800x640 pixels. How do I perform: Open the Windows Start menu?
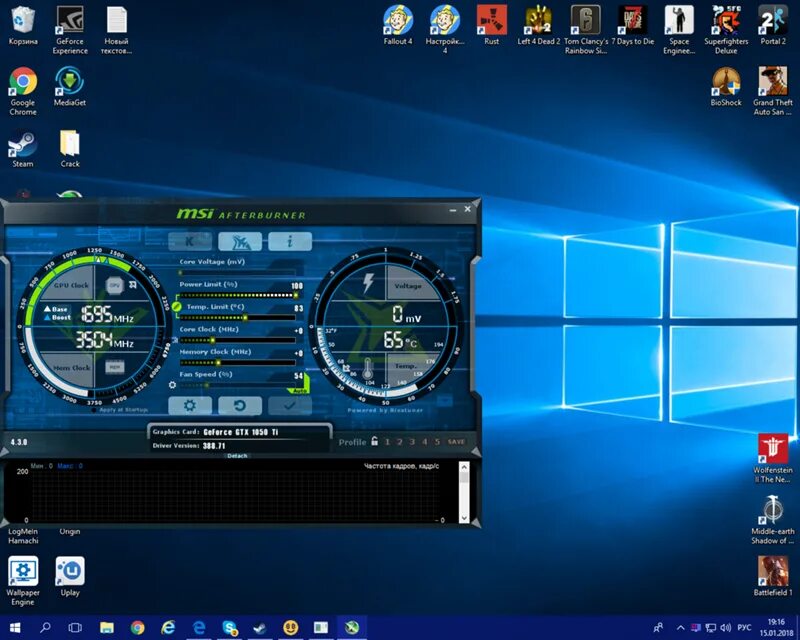point(15,628)
